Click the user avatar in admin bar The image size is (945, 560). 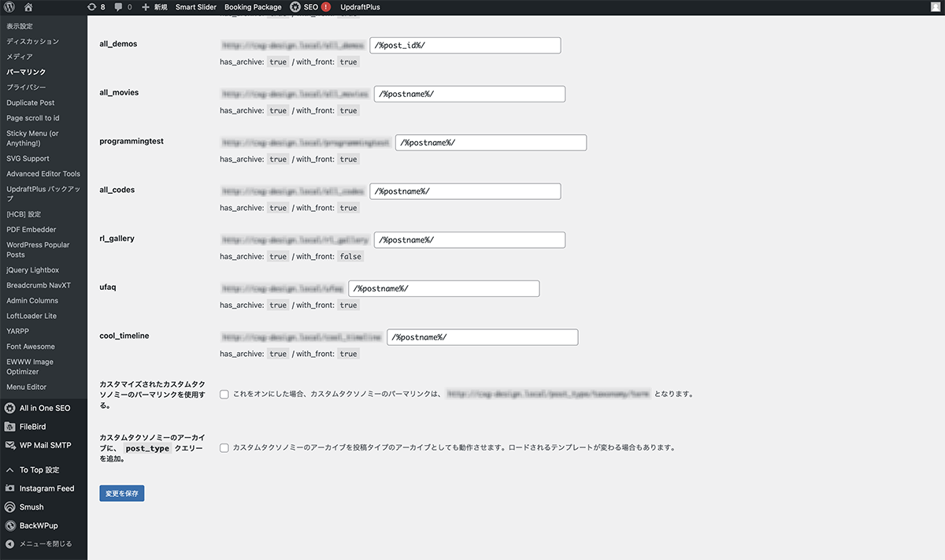click(x=935, y=7)
